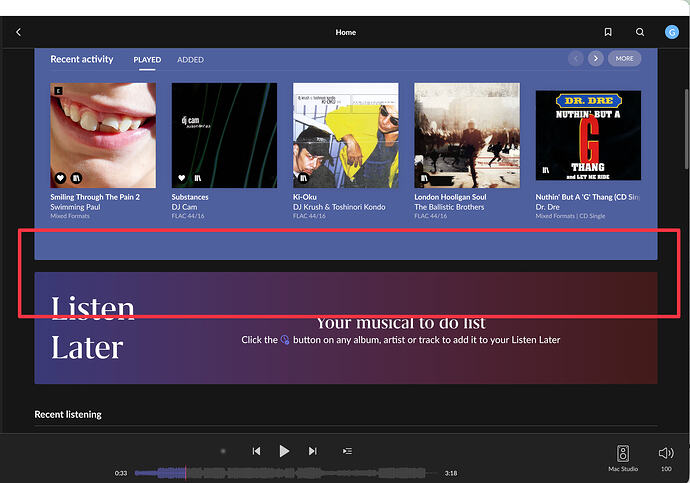Open the search magnifier icon

click(640, 32)
